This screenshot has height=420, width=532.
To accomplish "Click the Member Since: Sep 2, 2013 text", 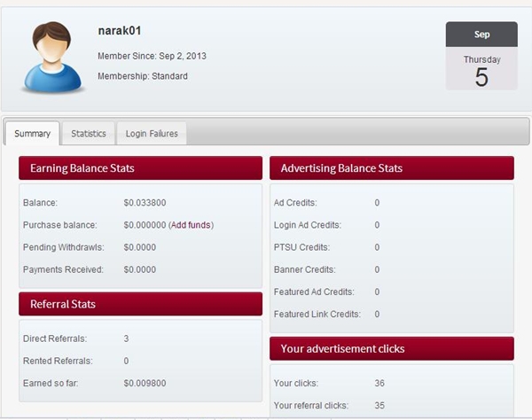I will [x=152, y=56].
